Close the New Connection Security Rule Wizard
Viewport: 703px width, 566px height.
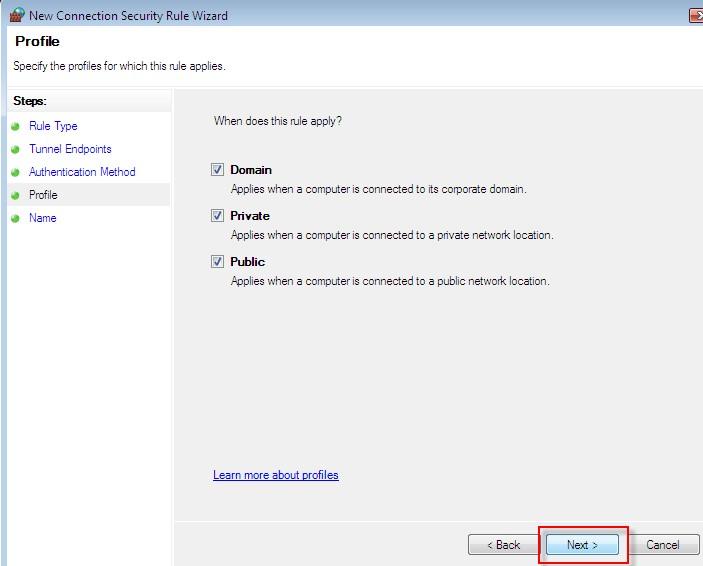point(695,15)
